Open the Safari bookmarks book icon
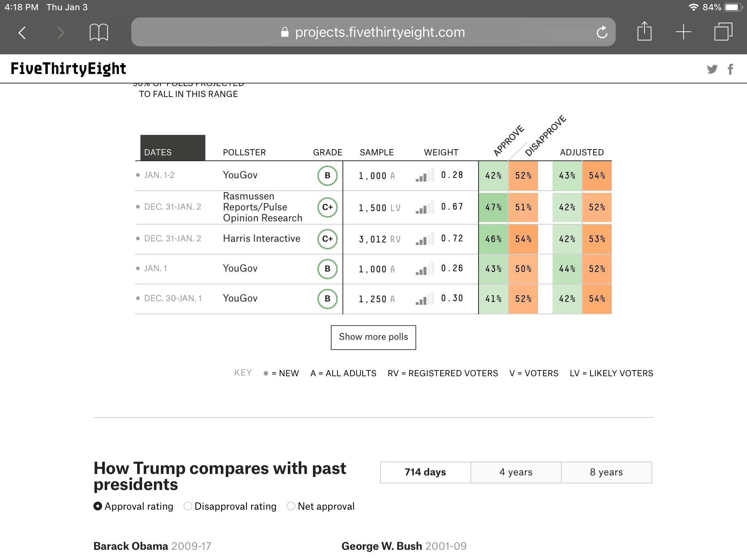747x560 pixels. pos(99,32)
